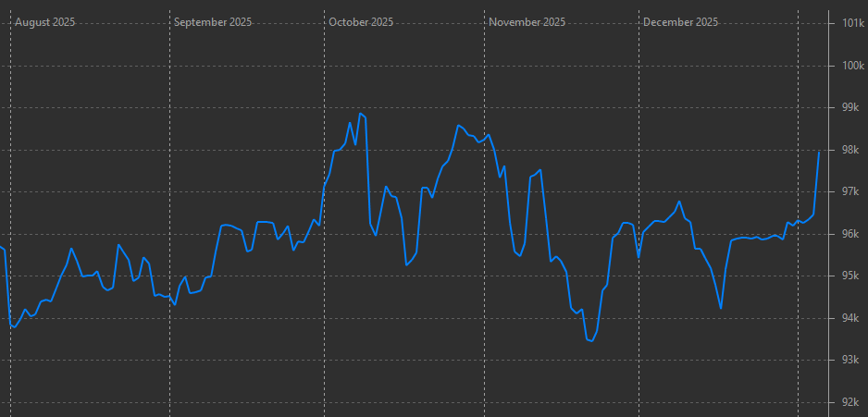Click the August 2025 month label

coord(44,23)
